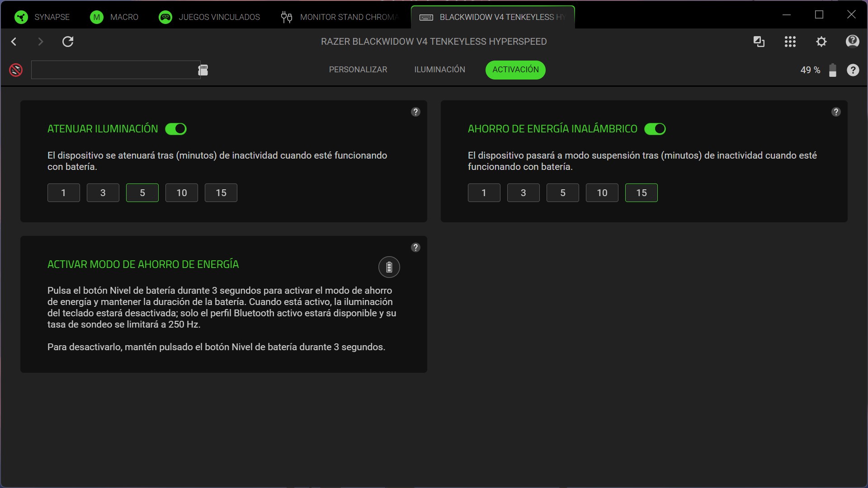This screenshot has height=488, width=868.
Task: Set wireless sleep timeout to 3 minutes
Action: [524, 193]
